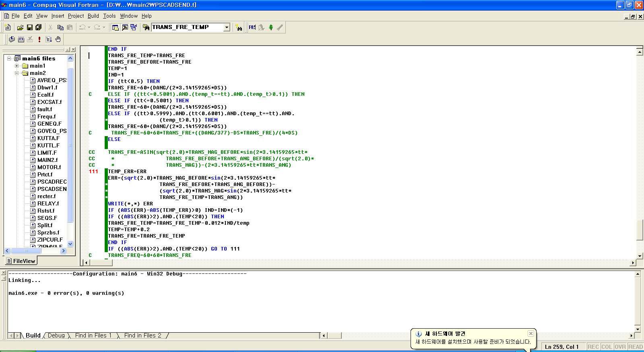The image size is (644, 352).
Task: Open the TRANS_FRE_TEMP find combo box dropdown
Action: click(227, 27)
